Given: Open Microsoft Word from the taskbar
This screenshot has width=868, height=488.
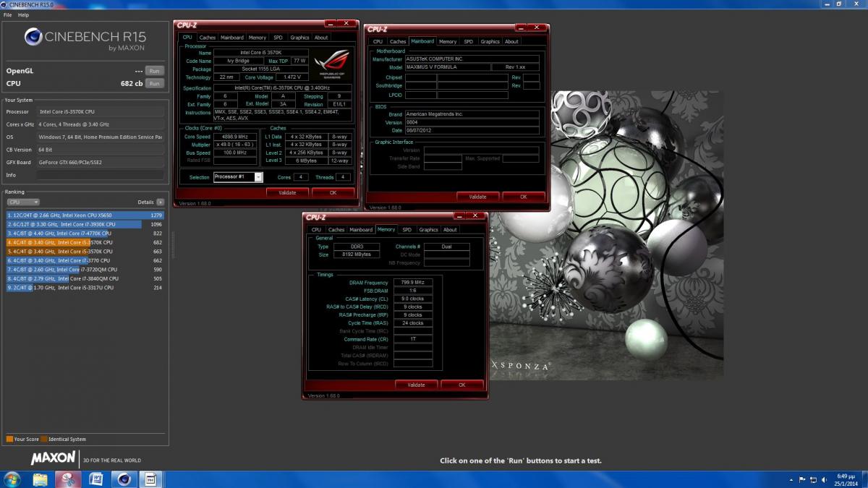Looking at the screenshot, I should [96, 479].
